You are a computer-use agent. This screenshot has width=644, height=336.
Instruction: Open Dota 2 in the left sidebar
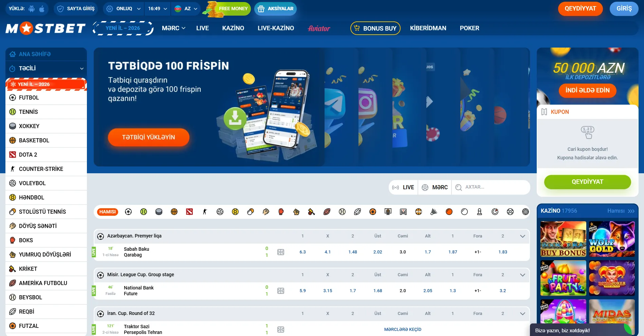(46, 155)
